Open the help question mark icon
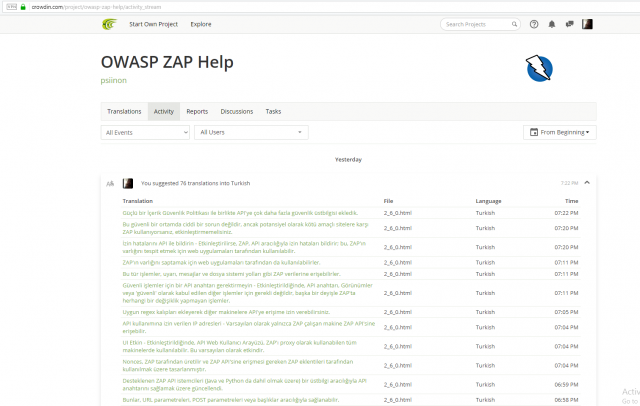Screen dimensions: 640x406 pos(534,24)
